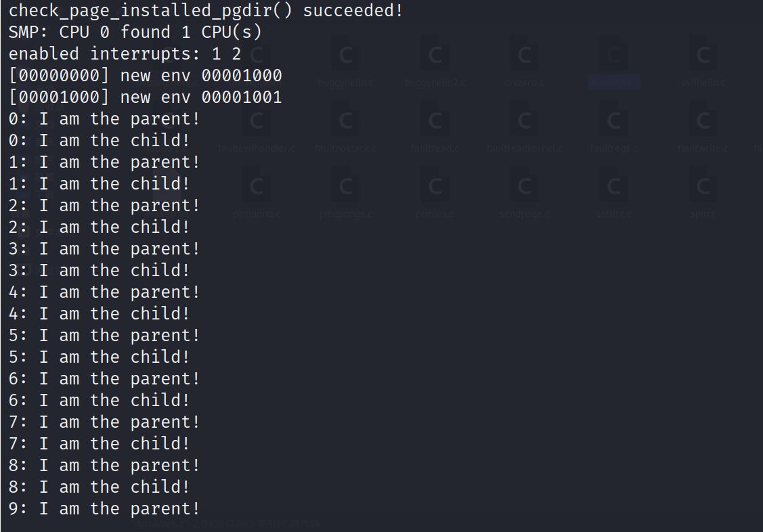Click the divzero.c file icon
763x532 pixels.
tap(525, 57)
